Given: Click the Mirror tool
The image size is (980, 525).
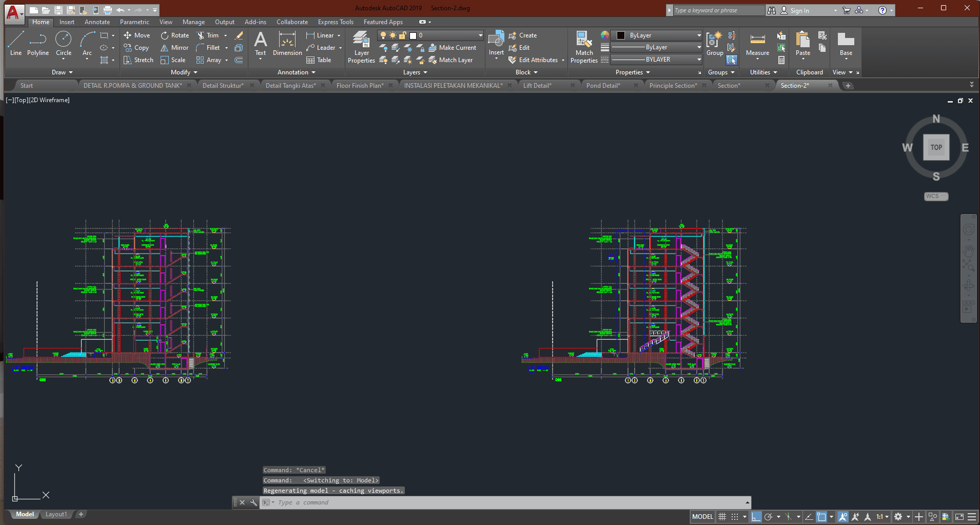Looking at the screenshot, I should pos(174,48).
